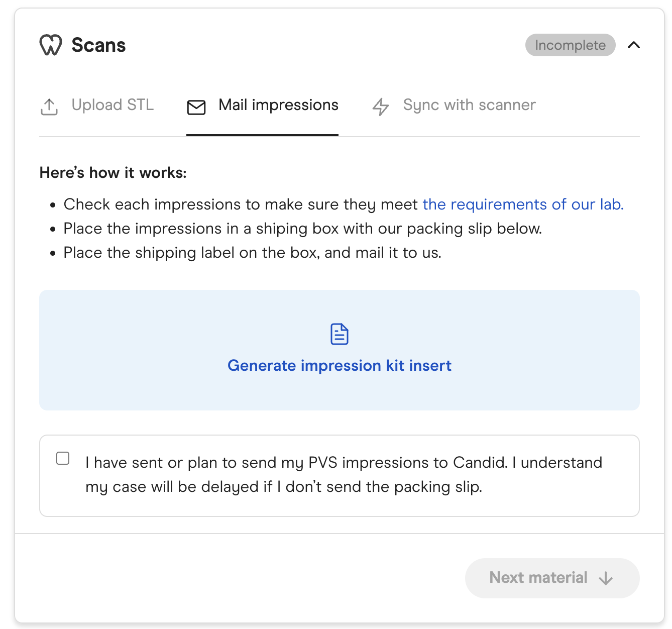Click Generate impression kit insert text
This screenshot has height=629, width=672.
pos(340,366)
